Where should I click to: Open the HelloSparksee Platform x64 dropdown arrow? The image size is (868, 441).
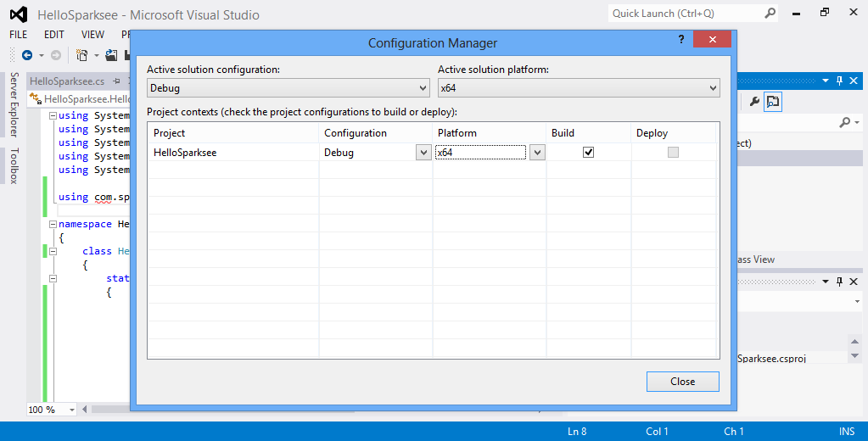[x=537, y=152]
